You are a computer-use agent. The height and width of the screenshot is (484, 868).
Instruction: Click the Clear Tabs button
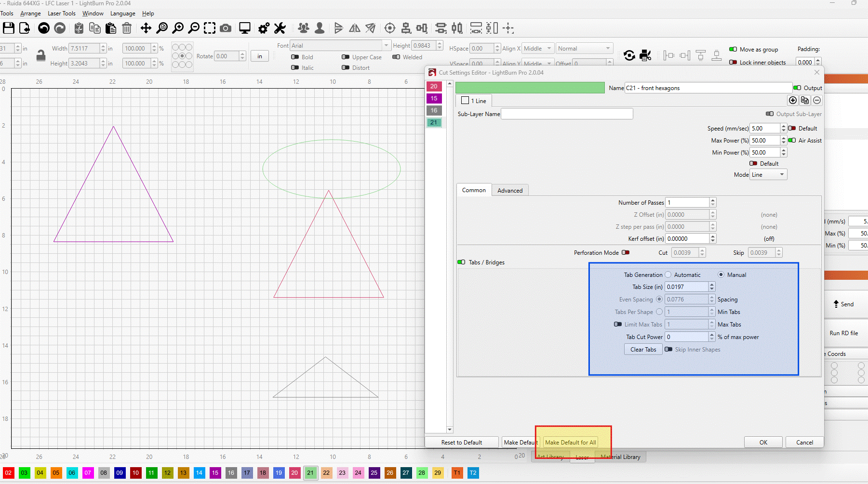643,350
